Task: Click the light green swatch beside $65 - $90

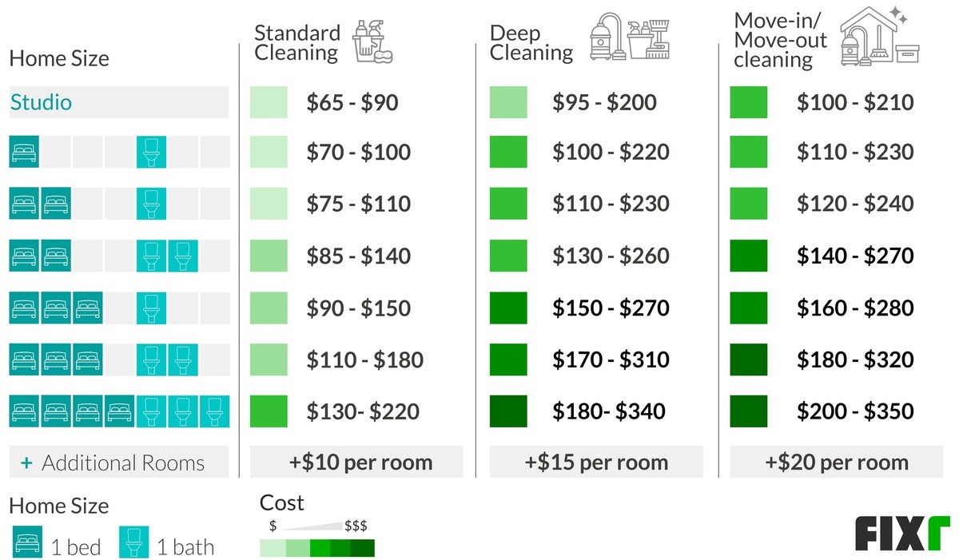Action: click(x=269, y=102)
